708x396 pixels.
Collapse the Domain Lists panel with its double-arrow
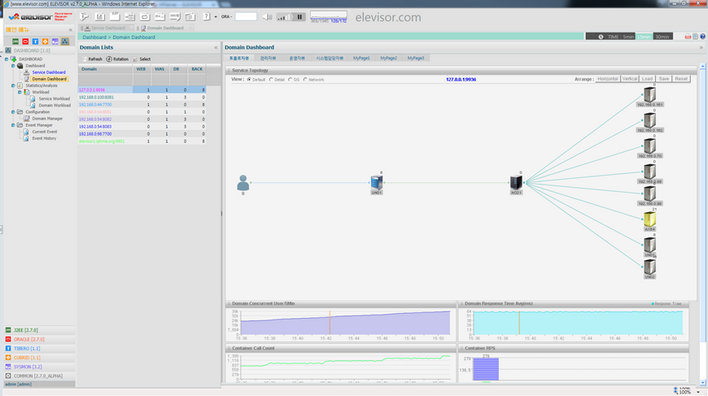click(x=216, y=47)
